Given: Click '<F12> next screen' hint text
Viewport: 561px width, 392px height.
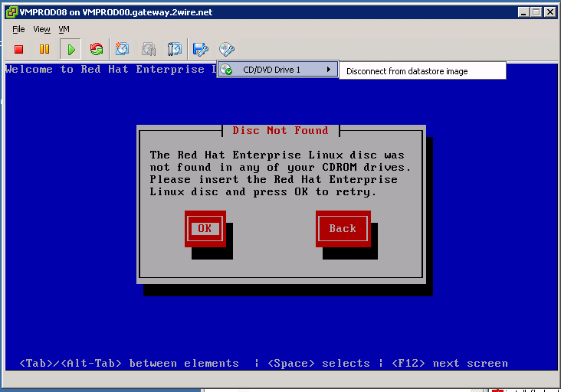Looking at the screenshot, I should click(450, 364).
